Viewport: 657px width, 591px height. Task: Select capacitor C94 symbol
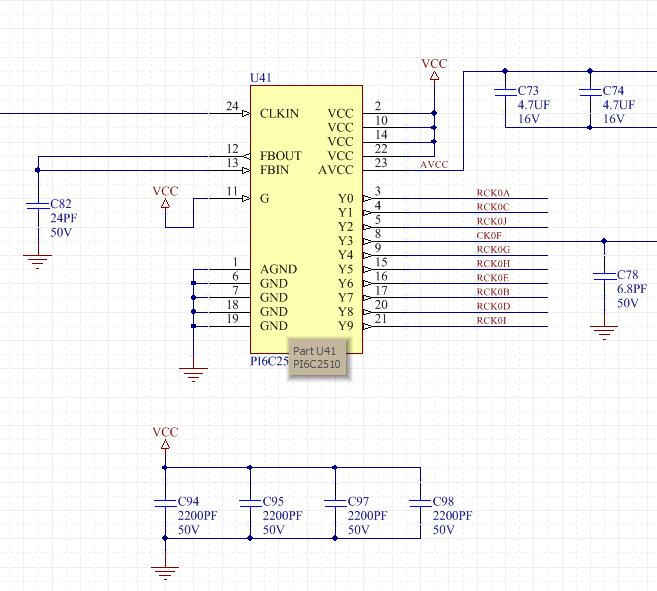coord(165,503)
